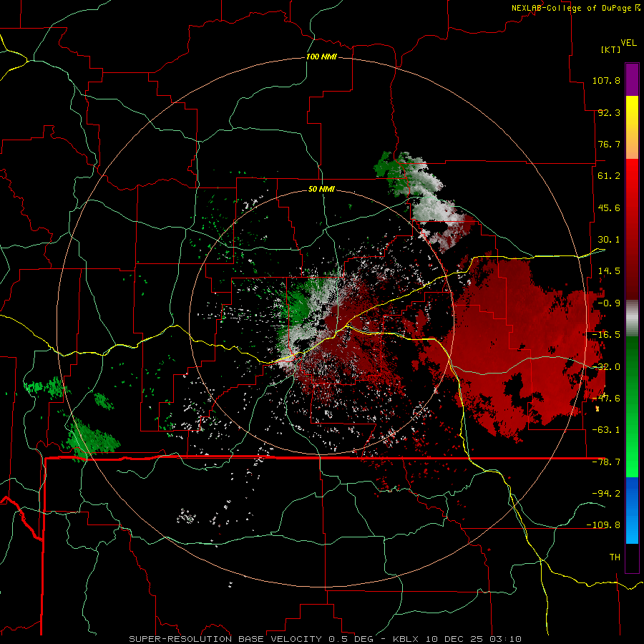
Task: Click the gray near-zero segment of color bar
Action: coord(632,318)
